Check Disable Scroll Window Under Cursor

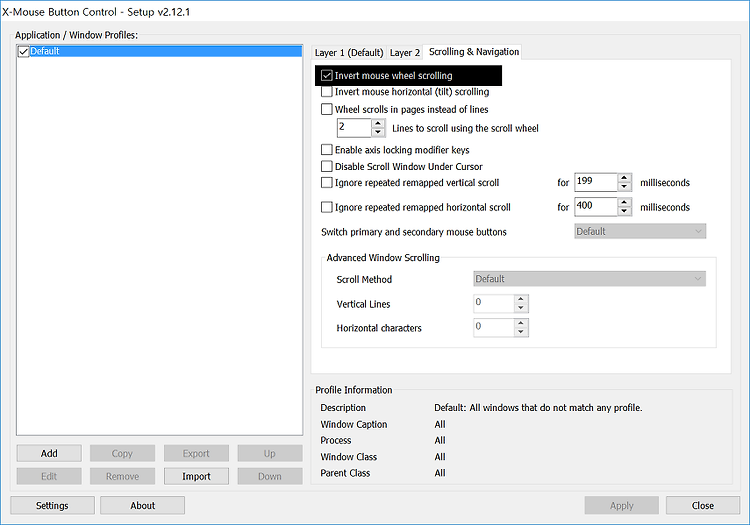click(x=327, y=166)
